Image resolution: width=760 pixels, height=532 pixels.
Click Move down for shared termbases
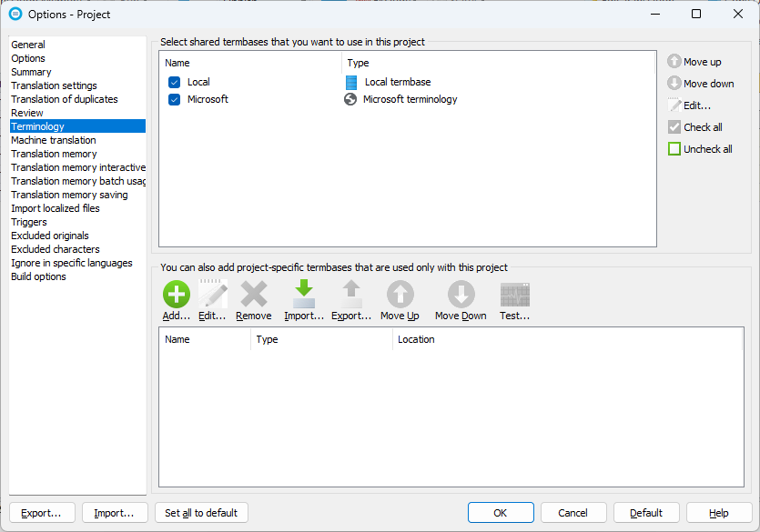click(x=701, y=84)
